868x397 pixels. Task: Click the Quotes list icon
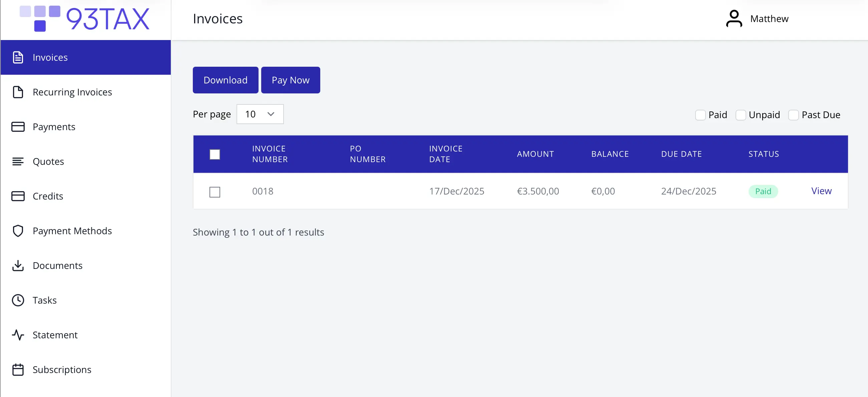tap(18, 161)
